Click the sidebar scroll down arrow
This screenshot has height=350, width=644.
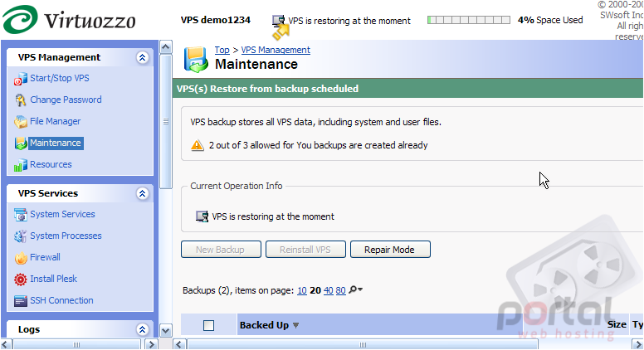pyautogui.click(x=165, y=330)
